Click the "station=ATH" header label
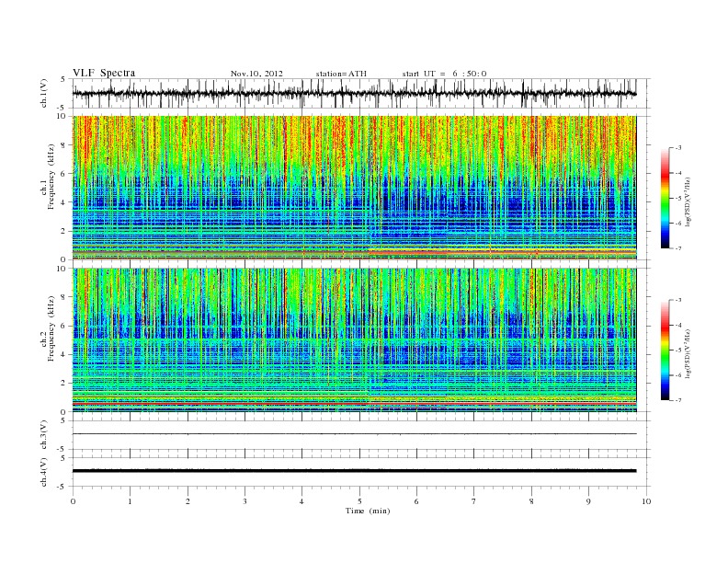The image size is (728, 563). click(341, 74)
